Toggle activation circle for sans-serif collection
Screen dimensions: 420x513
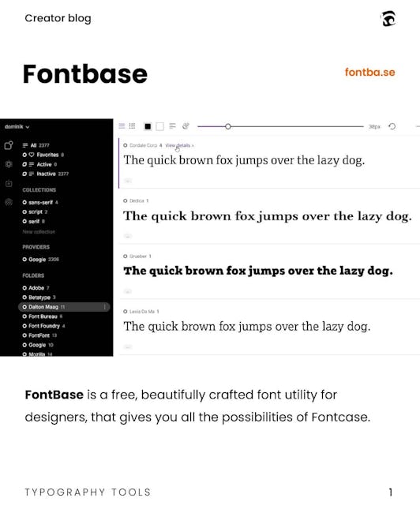24,203
